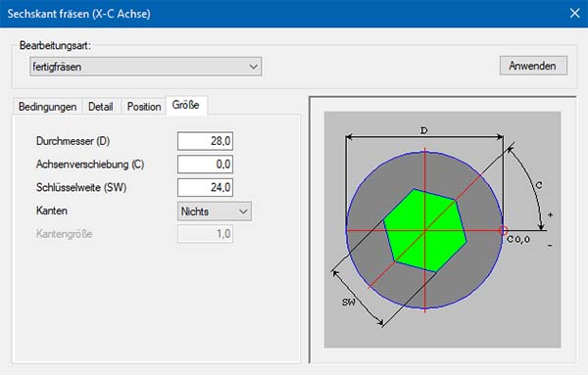Click the red circle marker at C 0,0

503,230
